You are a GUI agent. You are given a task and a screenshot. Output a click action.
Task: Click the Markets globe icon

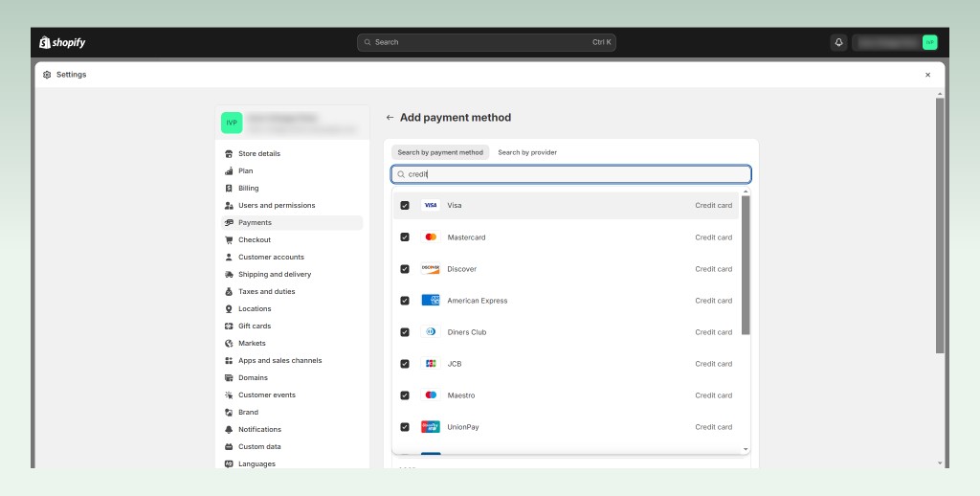pos(229,344)
